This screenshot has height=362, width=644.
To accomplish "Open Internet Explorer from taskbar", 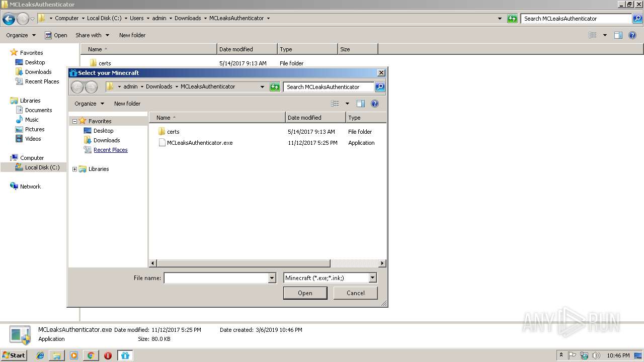I will (x=40, y=355).
